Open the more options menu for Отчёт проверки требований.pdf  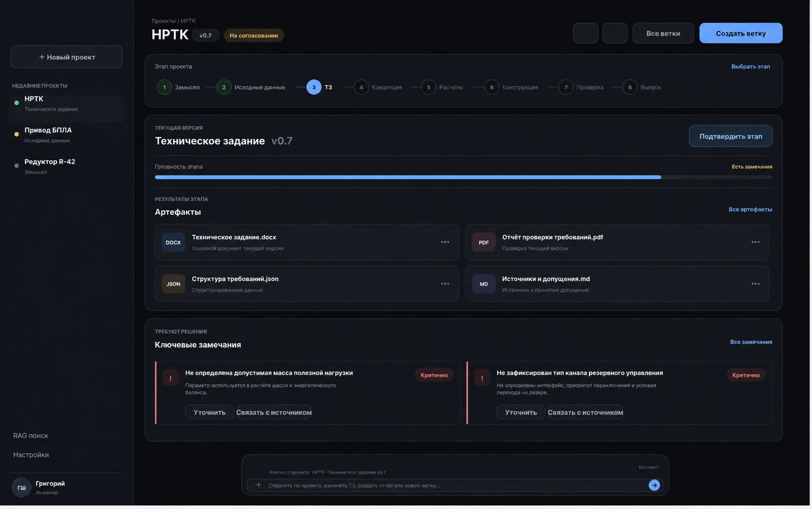755,242
